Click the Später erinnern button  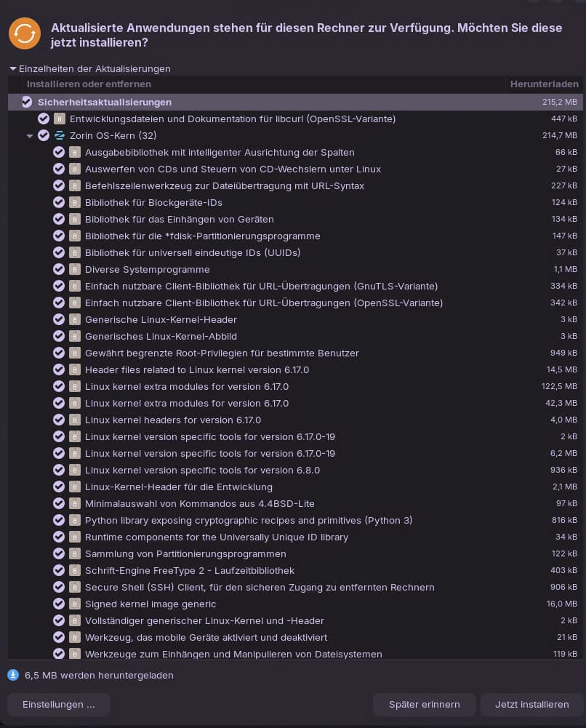[424, 705]
